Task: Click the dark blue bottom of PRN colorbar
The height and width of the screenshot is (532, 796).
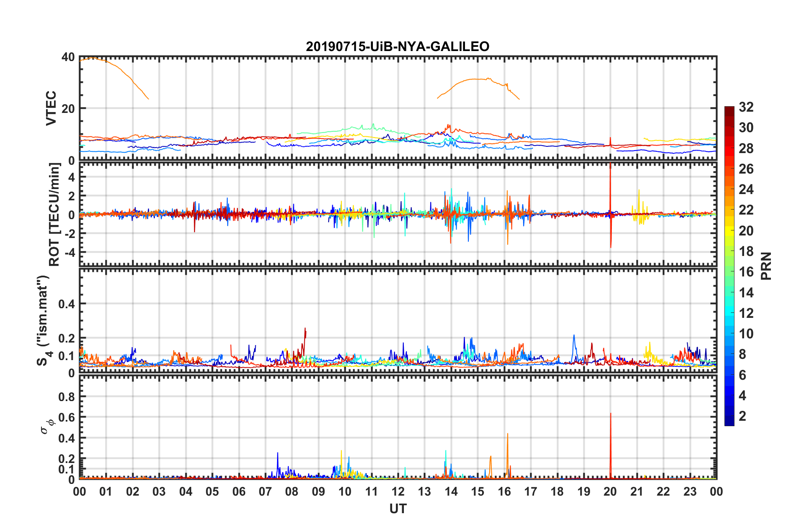Action: (x=729, y=422)
